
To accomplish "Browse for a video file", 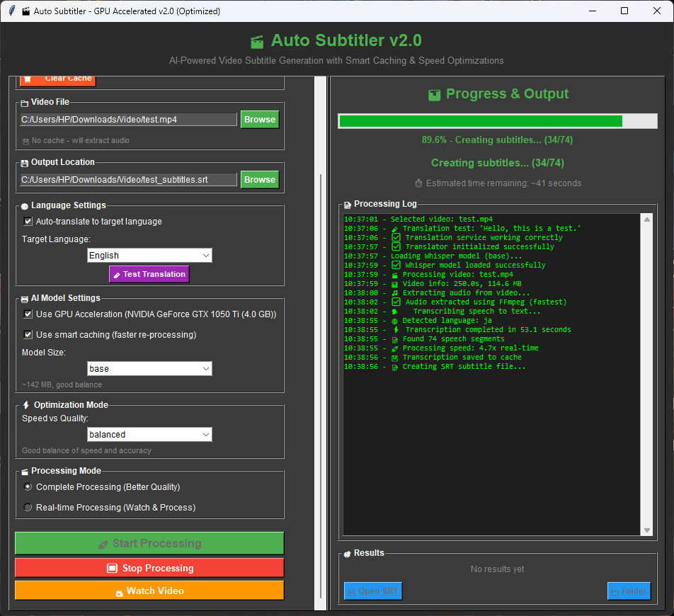I will 260,120.
